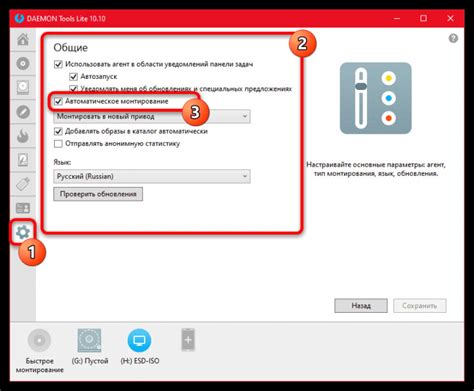Open the disc Images sidebar icon

click(x=23, y=63)
